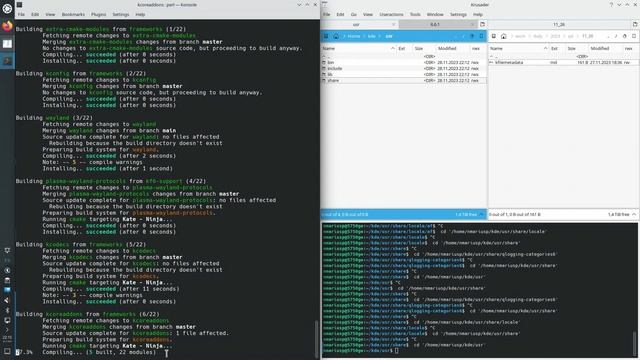
Task: Sort right panel by Modified column
Action: [606, 49]
